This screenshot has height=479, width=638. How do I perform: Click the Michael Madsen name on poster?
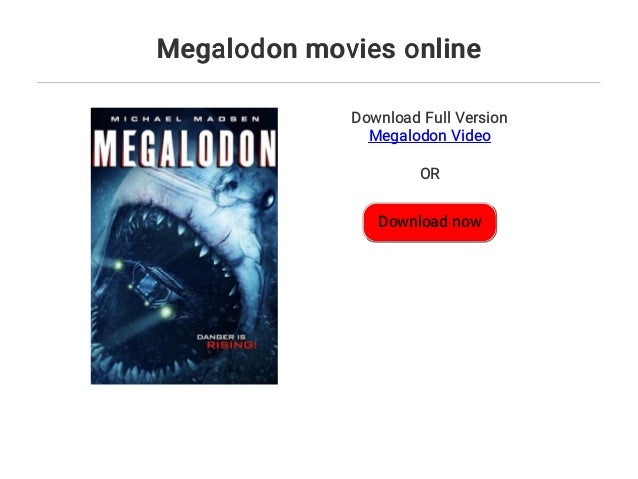pos(185,119)
